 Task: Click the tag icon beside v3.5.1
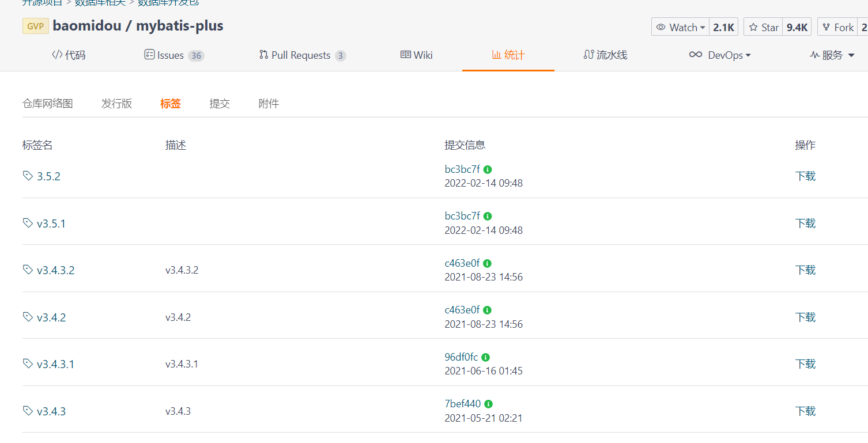(x=28, y=223)
